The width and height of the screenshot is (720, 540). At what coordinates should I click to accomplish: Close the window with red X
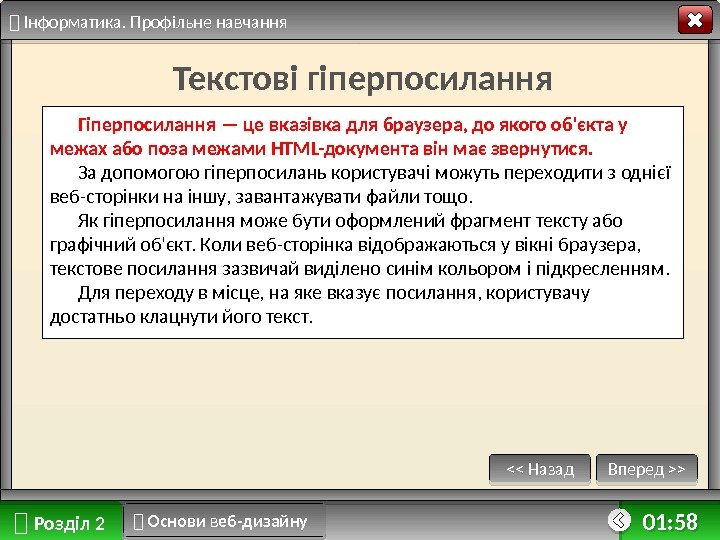point(695,21)
